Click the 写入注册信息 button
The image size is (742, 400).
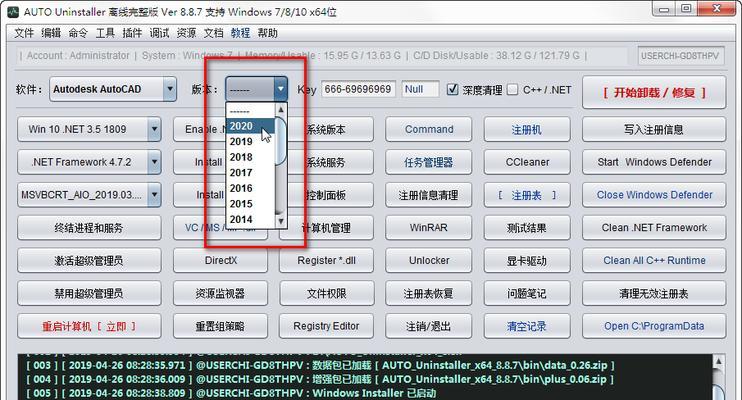(x=654, y=129)
